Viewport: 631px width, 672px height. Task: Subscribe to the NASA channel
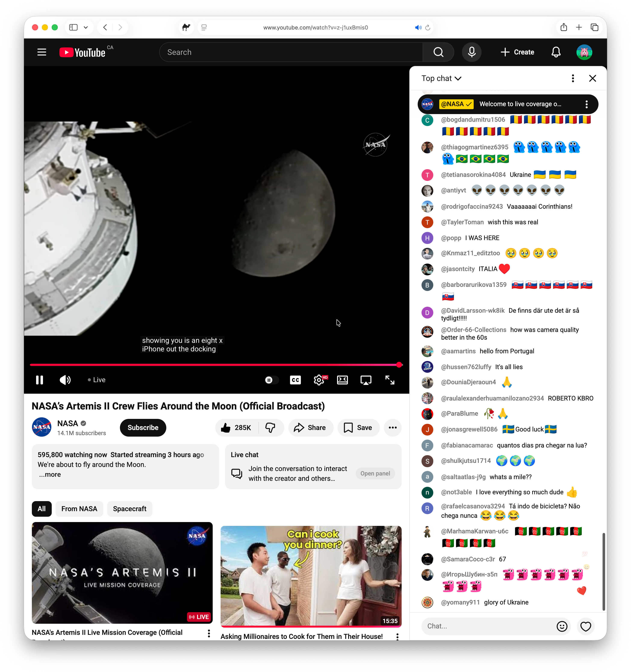coord(143,428)
